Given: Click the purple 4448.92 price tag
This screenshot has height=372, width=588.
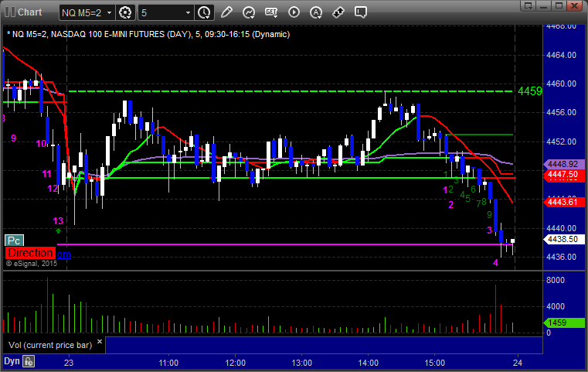Looking at the screenshot, I should click(563, 165).
